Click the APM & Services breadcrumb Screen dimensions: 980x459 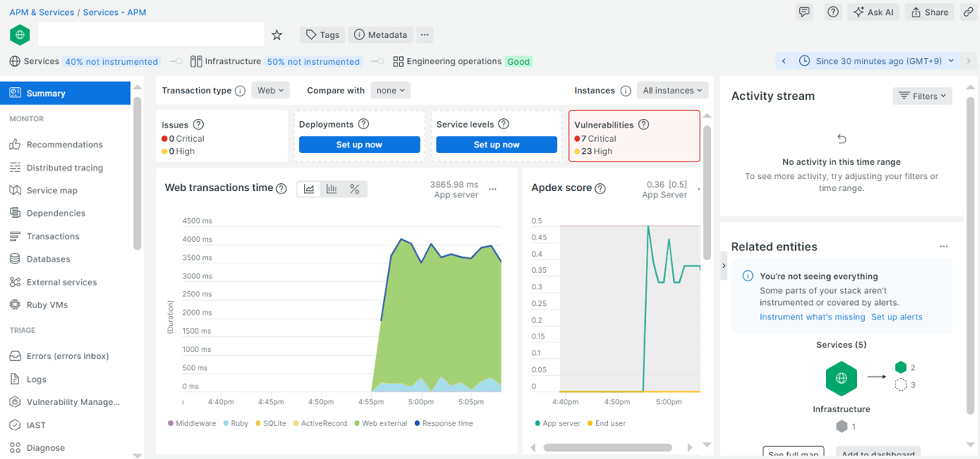(x=42, y=13)
